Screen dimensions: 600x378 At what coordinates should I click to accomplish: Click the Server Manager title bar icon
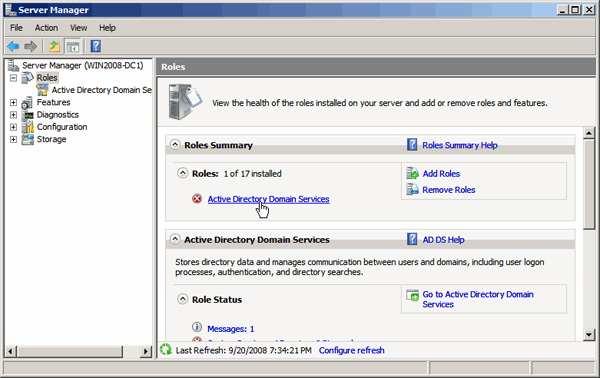pos(11,10)
